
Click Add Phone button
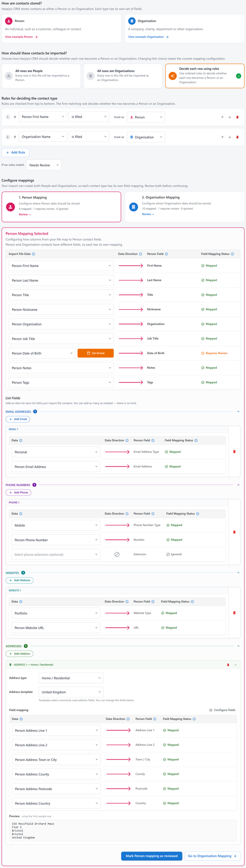point(18,493)
